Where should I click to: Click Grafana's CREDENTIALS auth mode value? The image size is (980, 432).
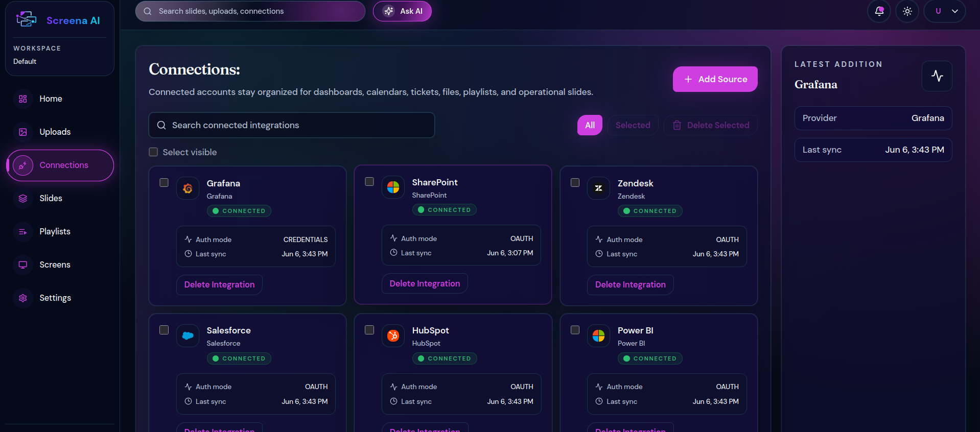point(306,239)
